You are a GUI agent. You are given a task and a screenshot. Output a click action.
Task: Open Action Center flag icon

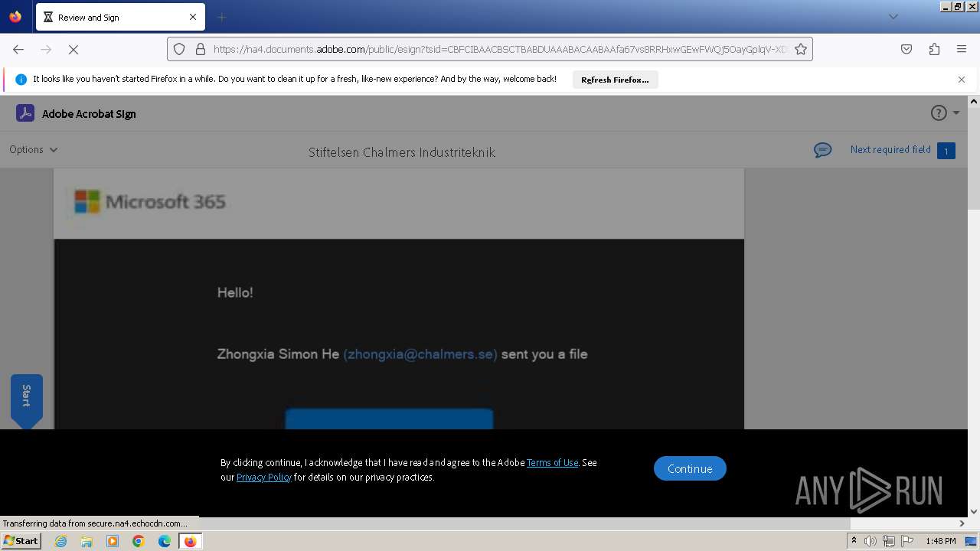pos(907,541)
